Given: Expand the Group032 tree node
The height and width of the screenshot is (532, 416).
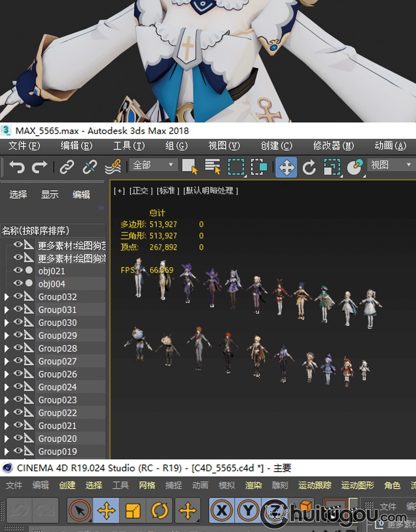Looking at the screenshot, I should [x=6, y=297].
